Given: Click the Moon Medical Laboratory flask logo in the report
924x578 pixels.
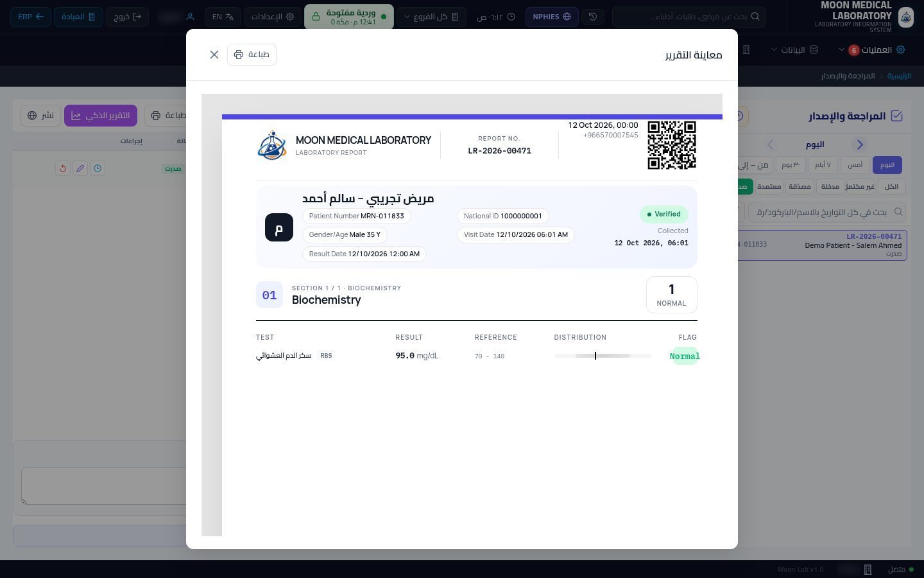Looking at the screenshot, I should pos(272,145).
